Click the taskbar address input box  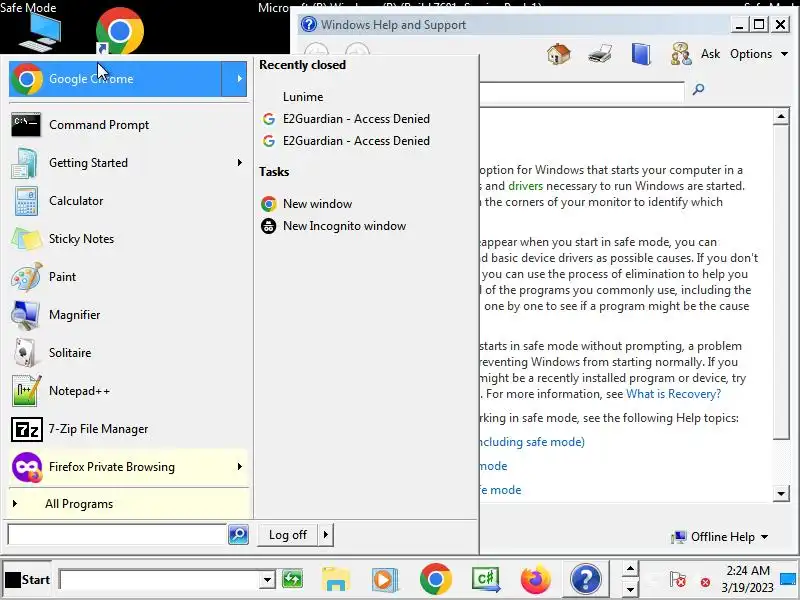tap(160, 580)
